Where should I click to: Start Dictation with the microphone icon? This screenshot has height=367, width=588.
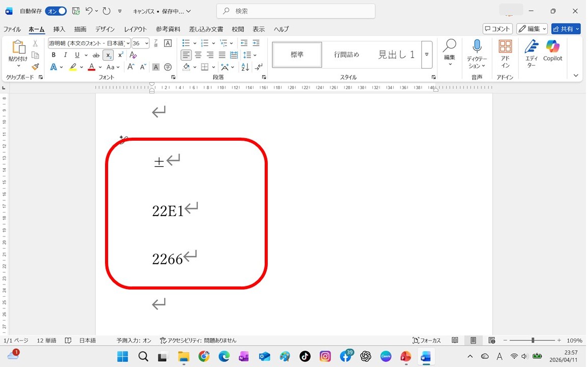(477, 54)
